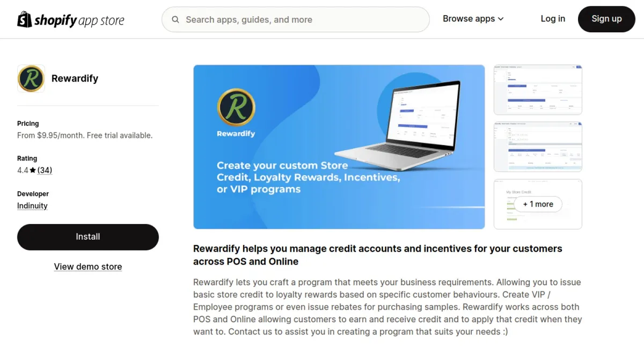644x349 pixels.
Task: Click the search magnifier icon
Action: [175, 20]
